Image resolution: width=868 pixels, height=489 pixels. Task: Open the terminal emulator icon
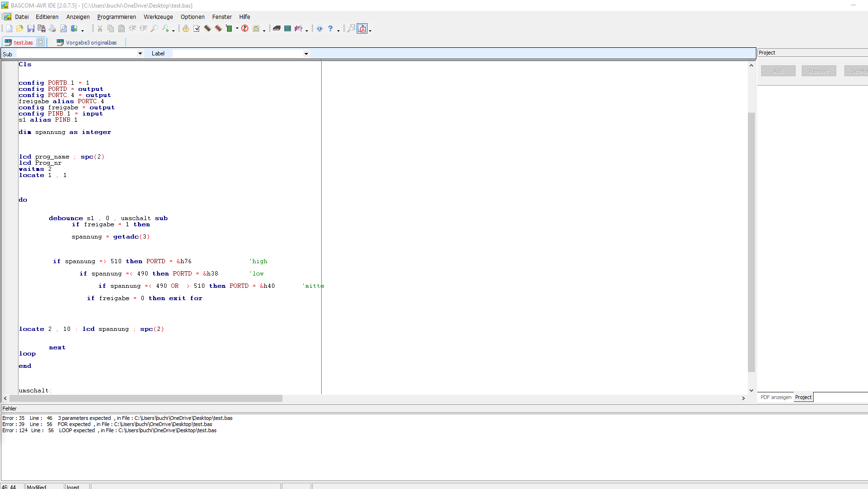[277, 29]
